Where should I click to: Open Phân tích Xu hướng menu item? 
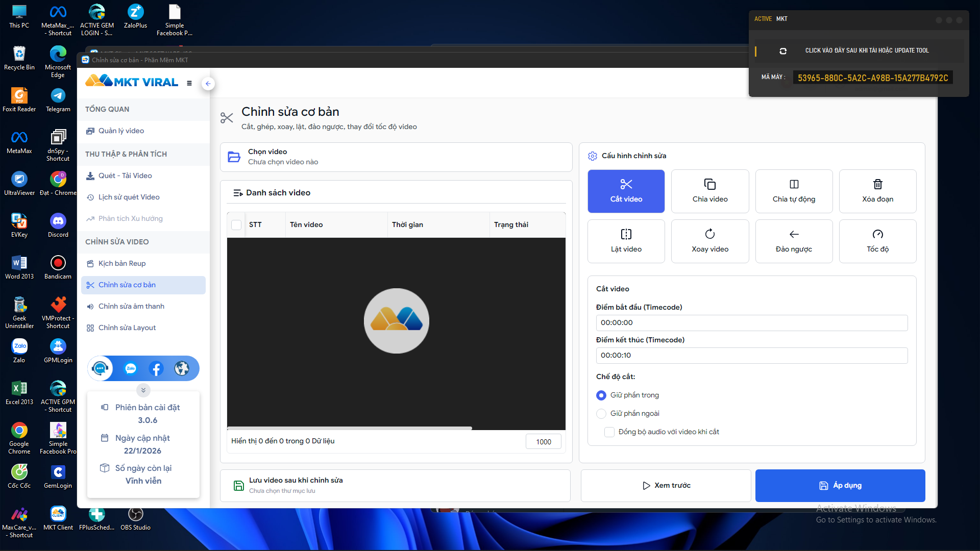[143, 219]
